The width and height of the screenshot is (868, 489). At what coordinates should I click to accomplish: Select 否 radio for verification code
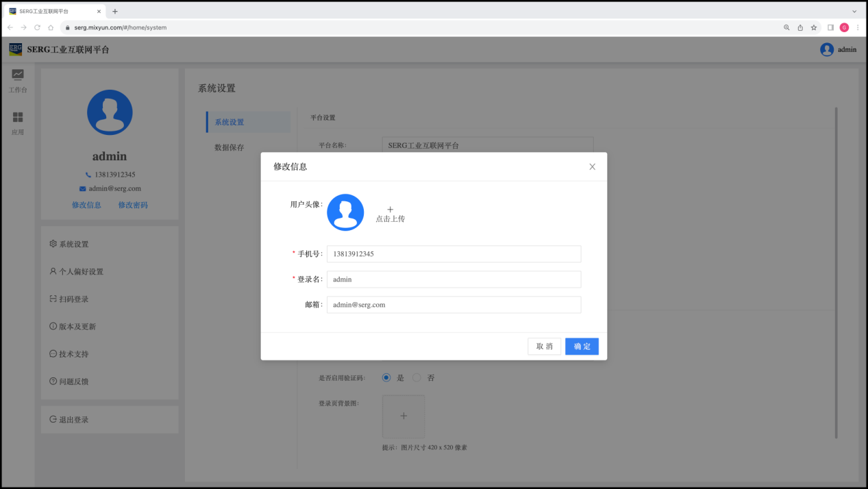click(417, 377)
